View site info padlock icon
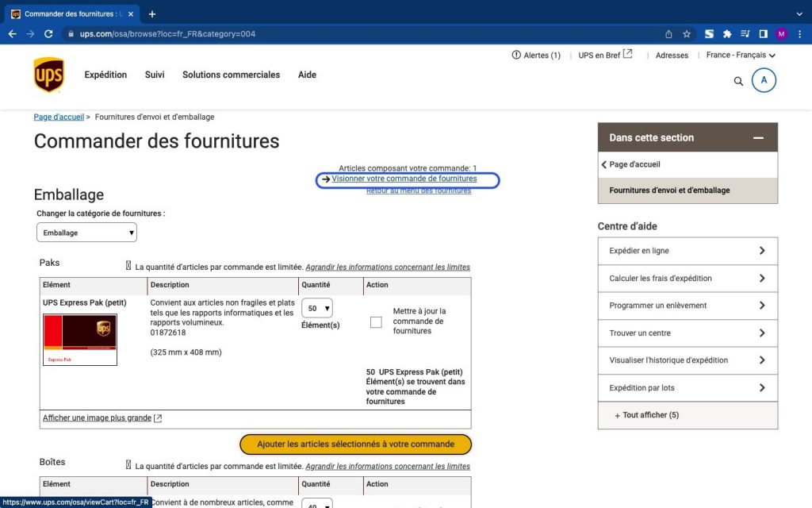The height and width of the screenshot is (508, 812). 71,33
